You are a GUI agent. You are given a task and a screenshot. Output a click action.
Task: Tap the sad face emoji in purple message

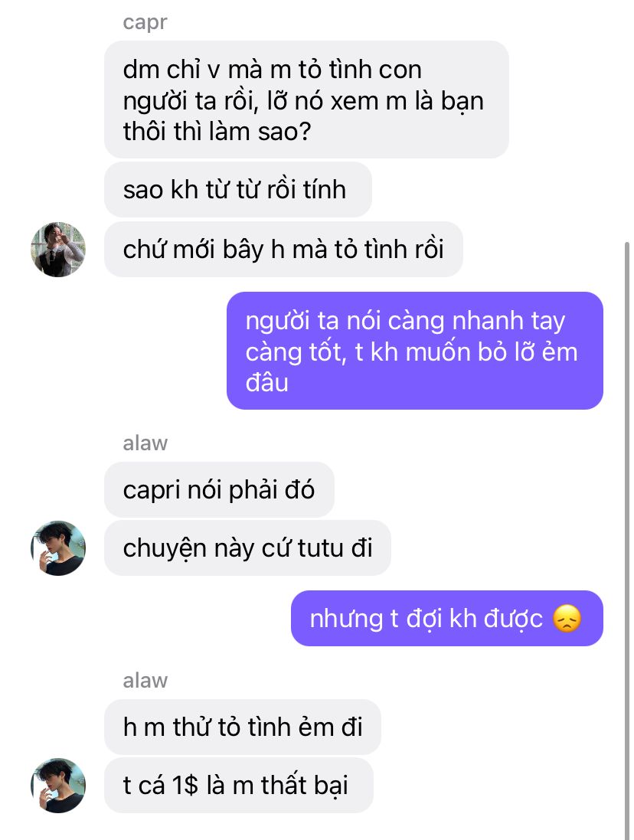point(567,619)
